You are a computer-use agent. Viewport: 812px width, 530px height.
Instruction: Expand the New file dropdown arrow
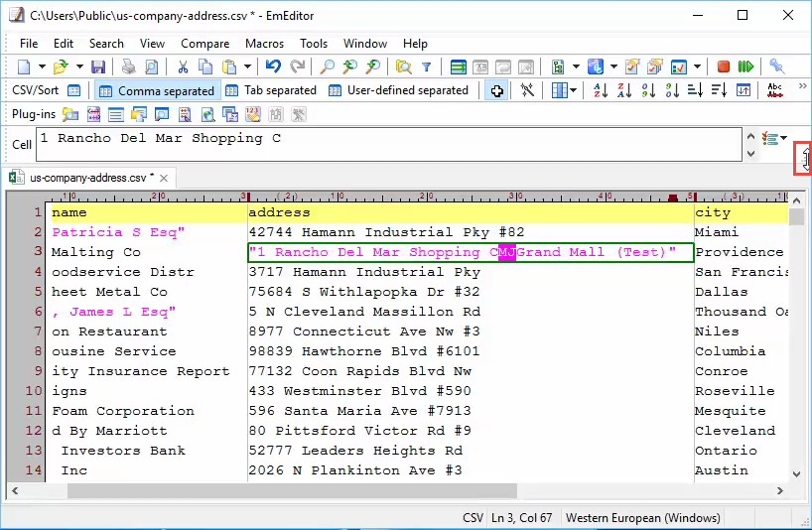pos(42,66)
